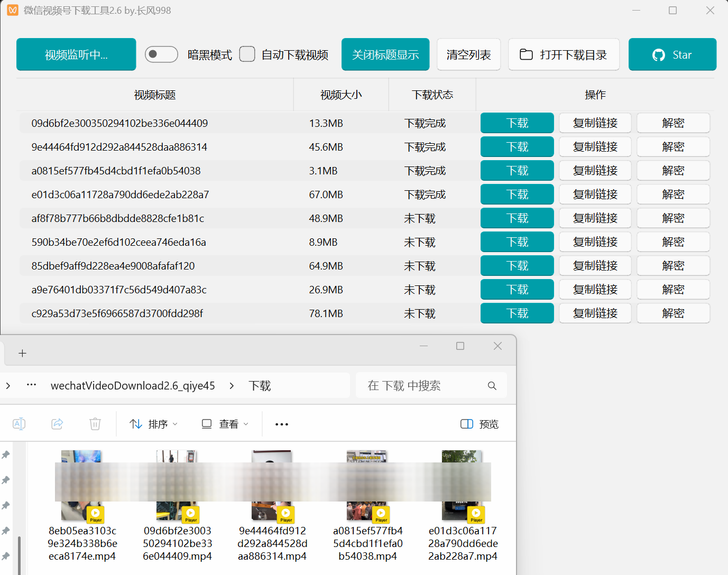This screenshot has width=728, height=575.
Task: Click the Share icon in Explorer toolbar
Action: point(57,423)
